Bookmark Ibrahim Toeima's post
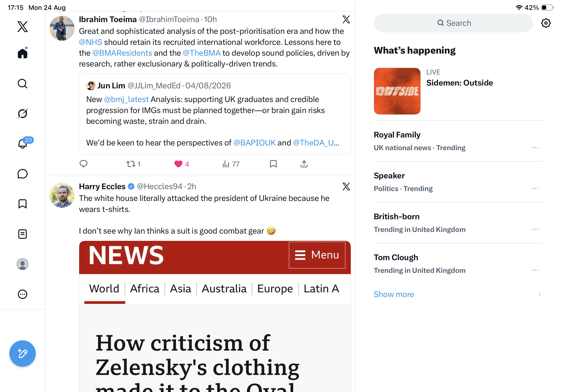 tap(273, 164)
